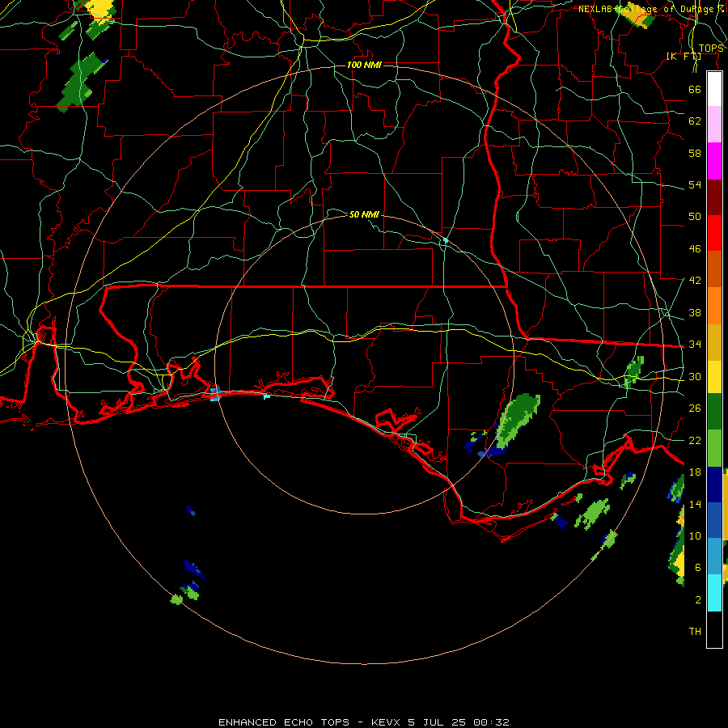The width and height of the screenshot is (728, 728).
Task: Click the white legend swatch beside the 66 label
Action: tap(714, 89)
